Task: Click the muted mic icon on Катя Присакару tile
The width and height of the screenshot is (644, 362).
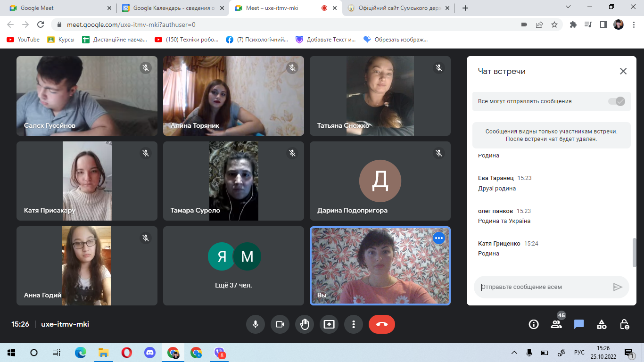Action: 146,153
